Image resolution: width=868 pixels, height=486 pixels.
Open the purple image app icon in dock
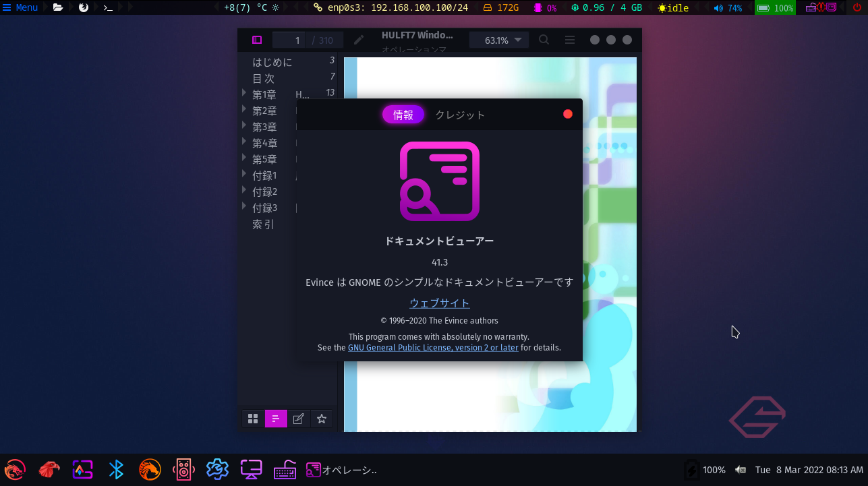[82, 469]
